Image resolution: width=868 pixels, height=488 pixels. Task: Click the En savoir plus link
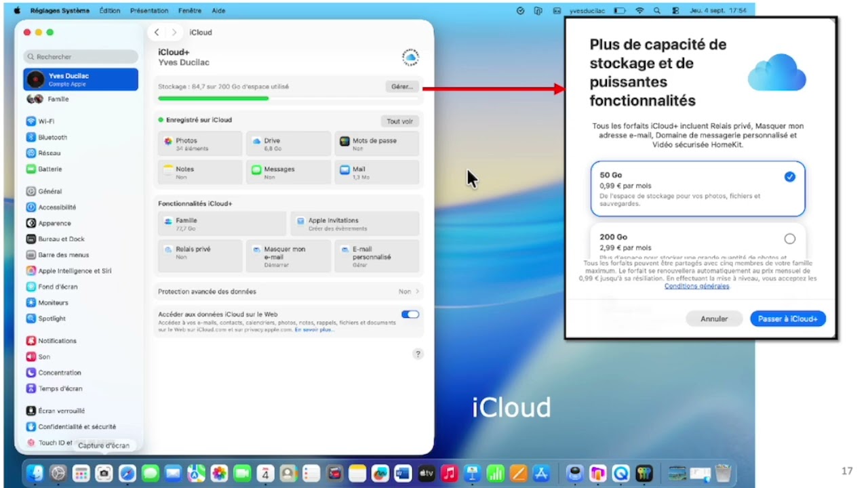click(x=314, y=330)
